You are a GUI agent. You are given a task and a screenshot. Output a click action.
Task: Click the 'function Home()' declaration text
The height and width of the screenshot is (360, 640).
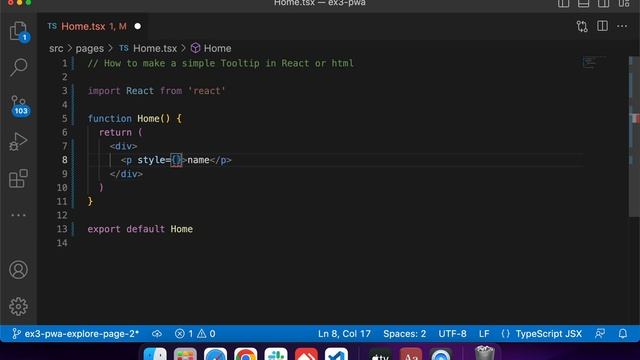[129, 118]
